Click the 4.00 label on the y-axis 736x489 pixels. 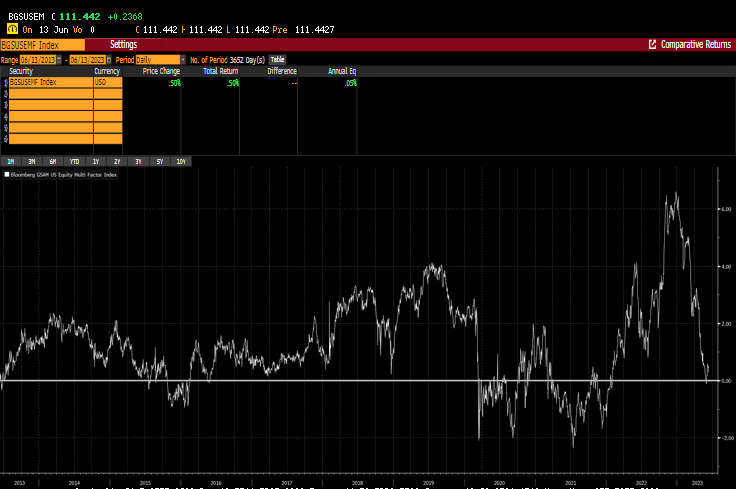[x=726, y=267]
